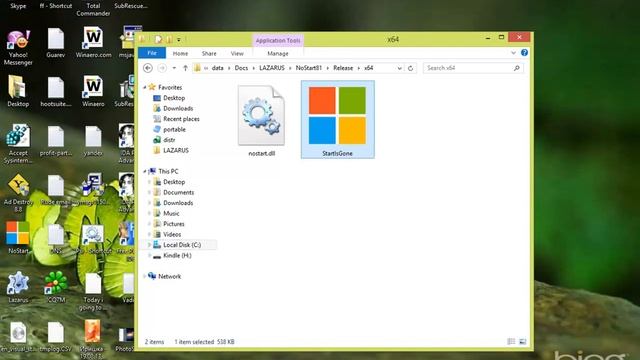Click the Application Tools contextual tab header
Viewport: 640px width, 360px height.
click(278, 40)
